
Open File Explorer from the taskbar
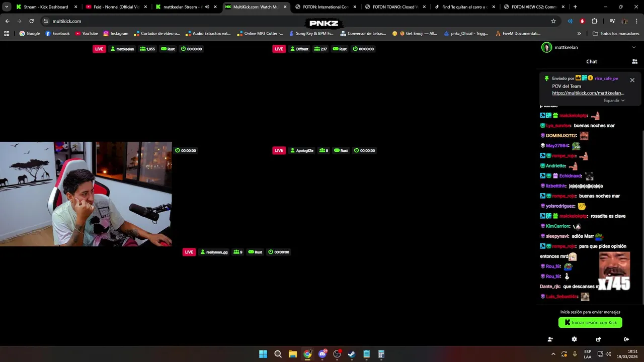[x=292, y=354]
